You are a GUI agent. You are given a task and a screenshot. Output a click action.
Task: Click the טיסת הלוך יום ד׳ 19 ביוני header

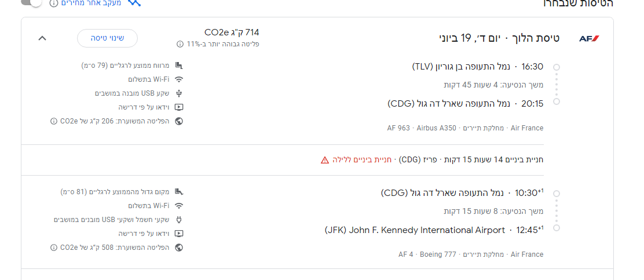tap(499, 39)
